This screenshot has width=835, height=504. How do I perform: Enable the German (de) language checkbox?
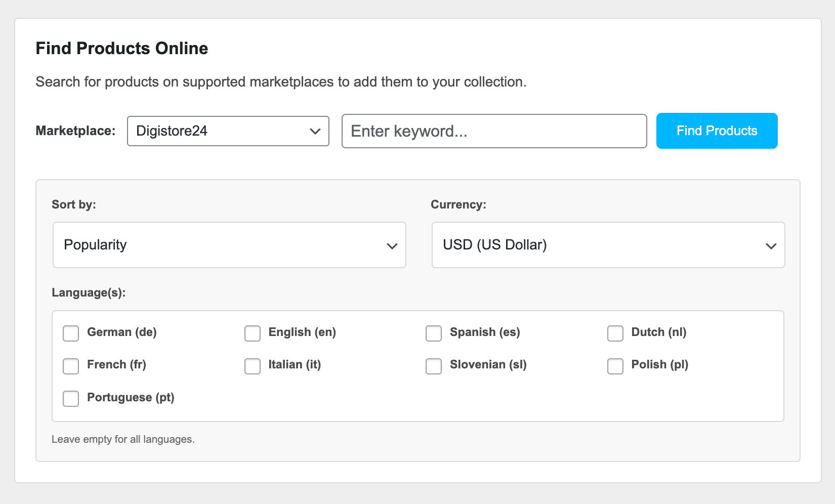click(x=71, y=333)
